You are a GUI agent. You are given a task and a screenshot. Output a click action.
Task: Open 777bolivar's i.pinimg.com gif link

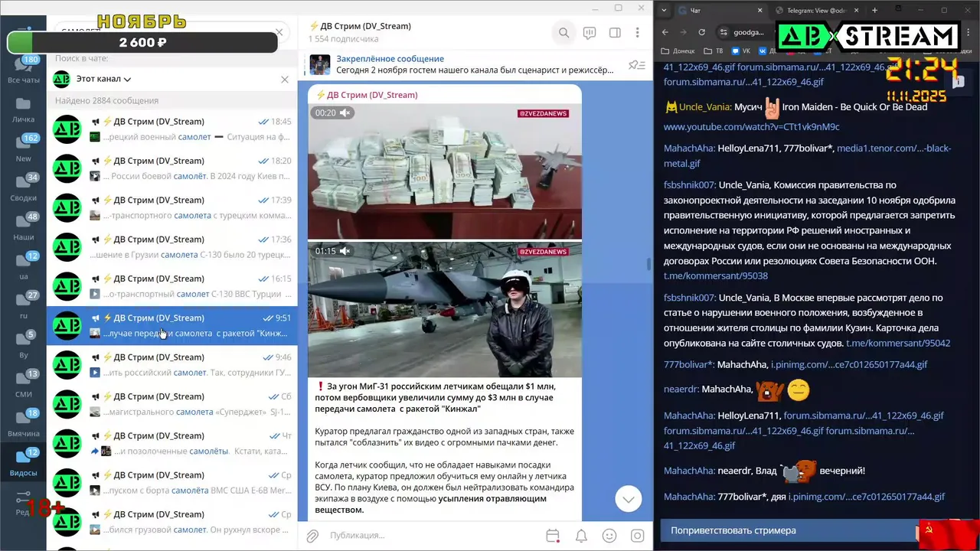[849, 364]
